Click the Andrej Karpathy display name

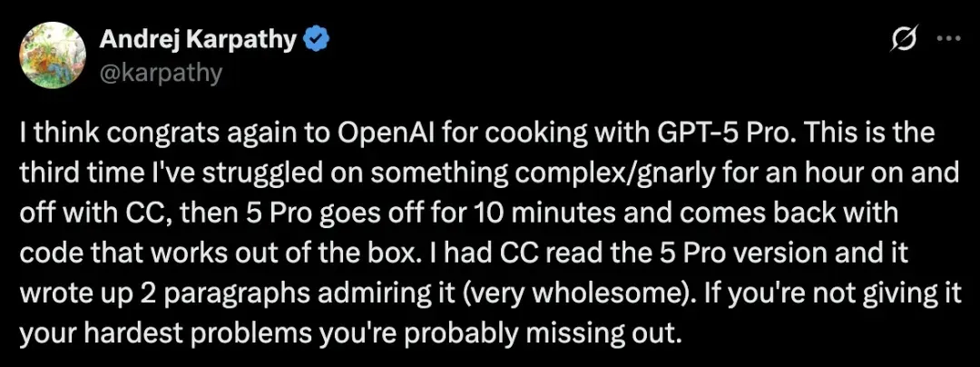[198, 41]
